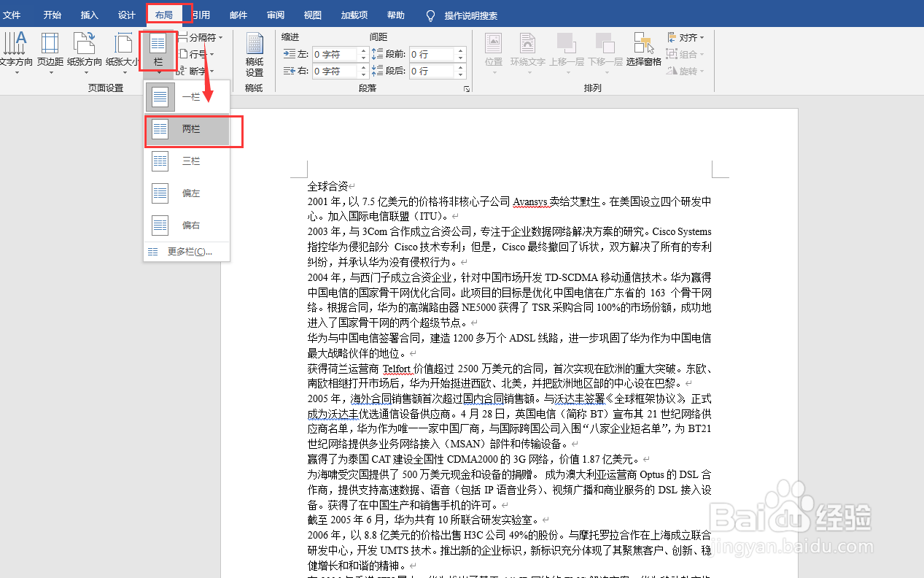Open the 组合 group dropdown

[686, 54]
